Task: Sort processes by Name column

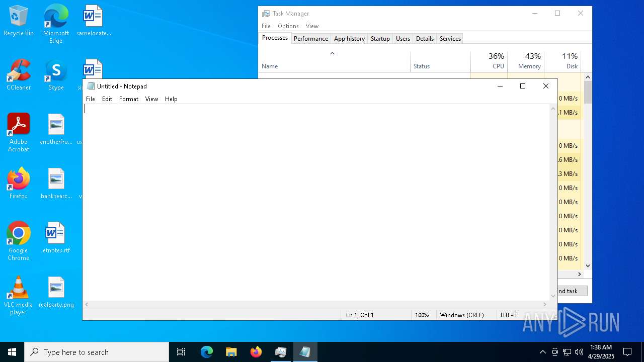Action: pyautogui.click(x=335, y=61)
